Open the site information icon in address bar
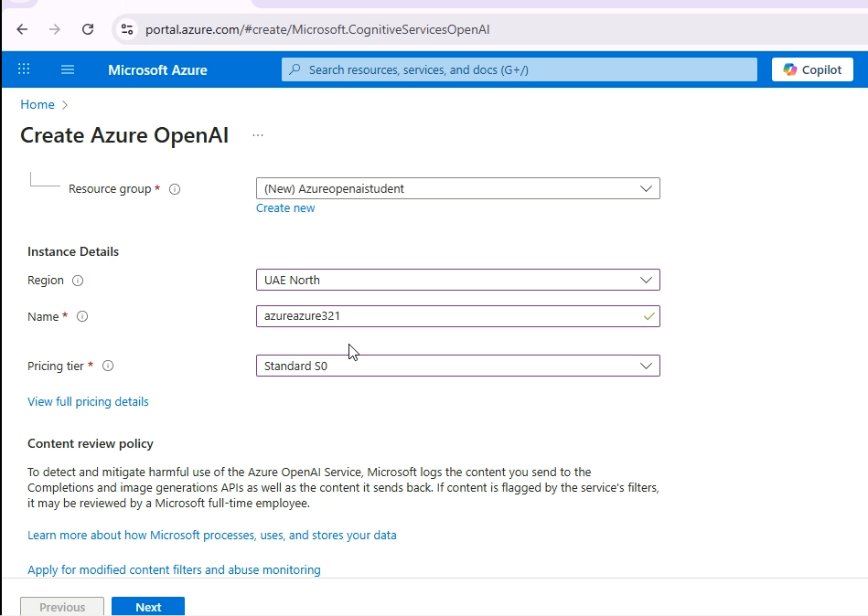Viewport: 868px width, 616px height. point(128,29)
